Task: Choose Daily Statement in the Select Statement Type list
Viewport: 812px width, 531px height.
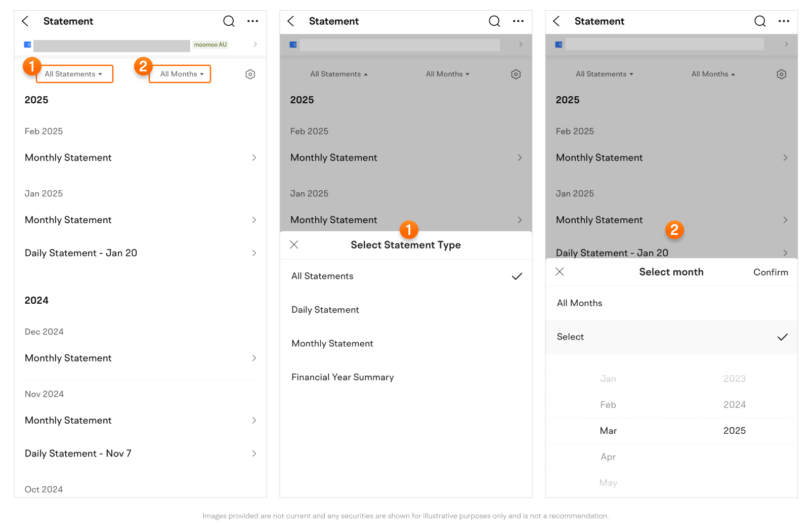Action: tap(325, 310)
